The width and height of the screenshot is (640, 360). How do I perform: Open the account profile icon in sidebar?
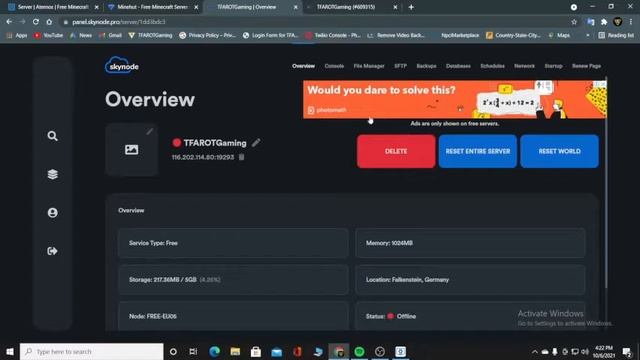pyautogui.click(x=52, y=213)
